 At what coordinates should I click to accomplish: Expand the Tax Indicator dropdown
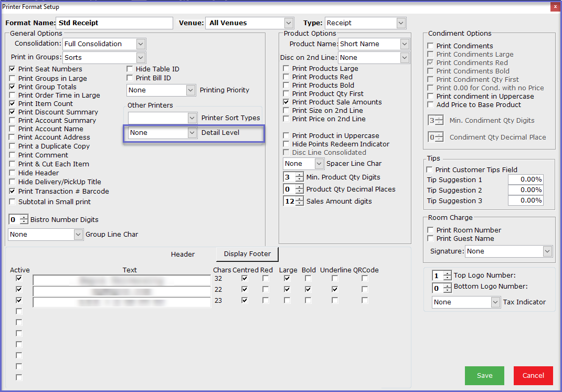pyautogui.click(x=495, y=302)
